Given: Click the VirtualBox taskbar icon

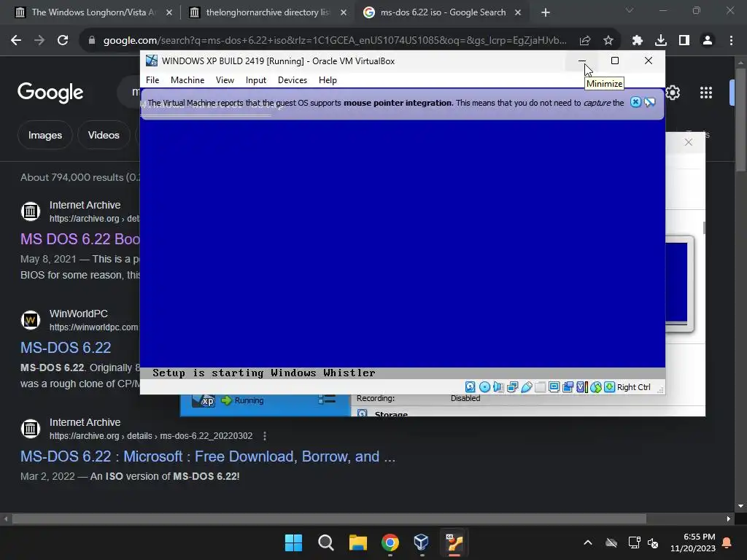Looking at the screenshot, I should pos(422,542).
